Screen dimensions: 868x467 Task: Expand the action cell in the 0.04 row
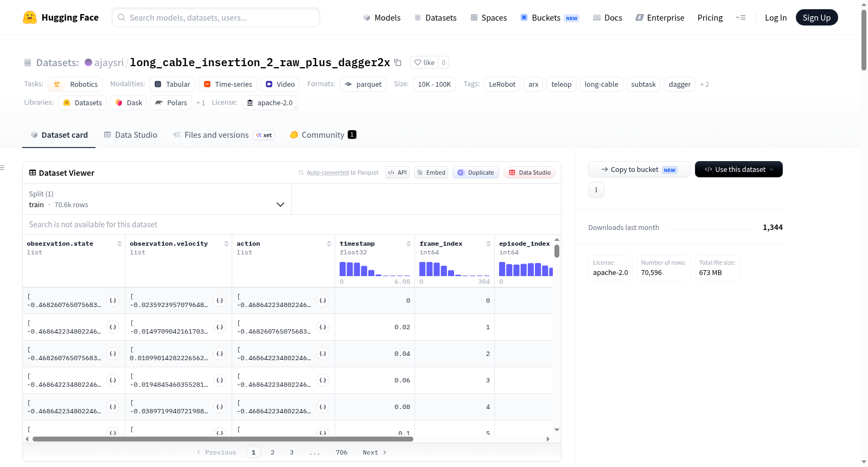click(323, 354)
